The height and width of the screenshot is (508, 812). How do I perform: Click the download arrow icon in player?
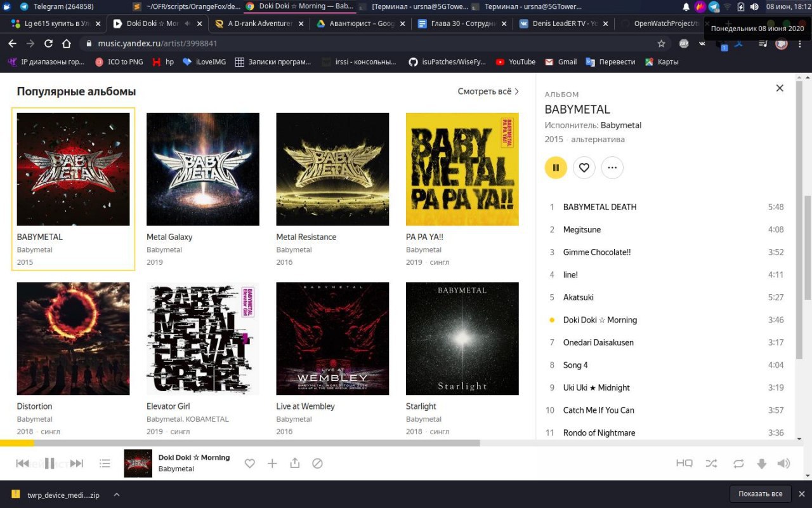pos(762,464)
